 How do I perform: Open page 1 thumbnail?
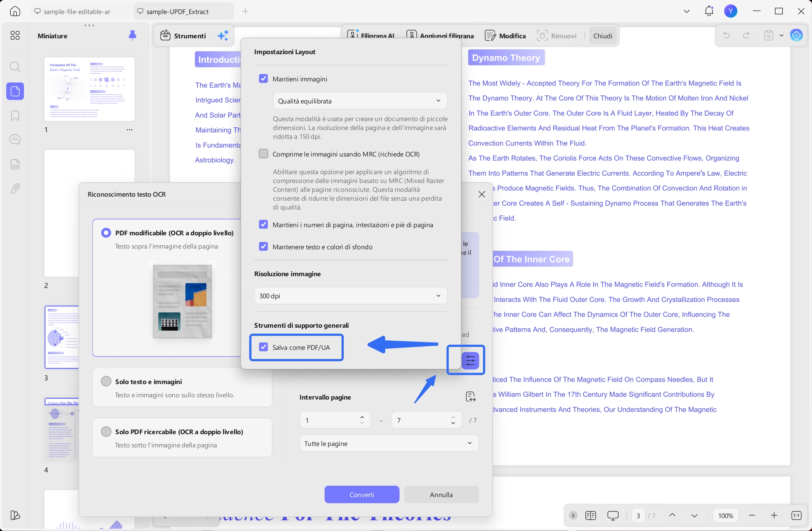tap(90, 89)
